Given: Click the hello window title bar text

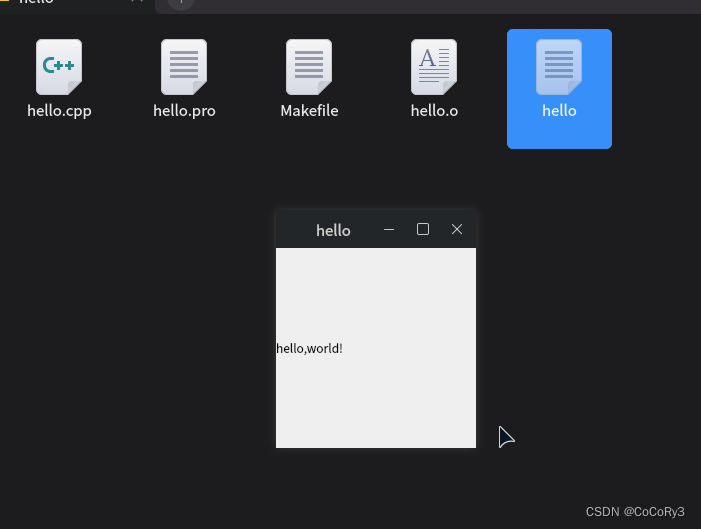Looking at the screenshot, I should tap(333, 230).
